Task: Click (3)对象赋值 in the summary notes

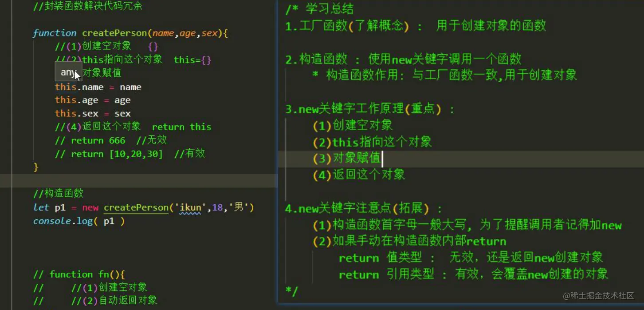Action: click(346, 158)
